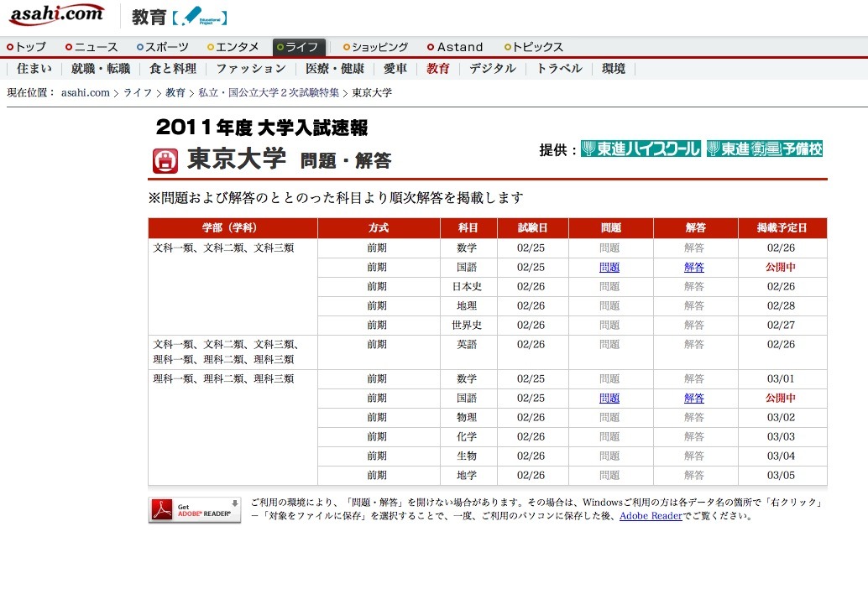Go to the 就職・転職 submenu item

click(101, 69)
